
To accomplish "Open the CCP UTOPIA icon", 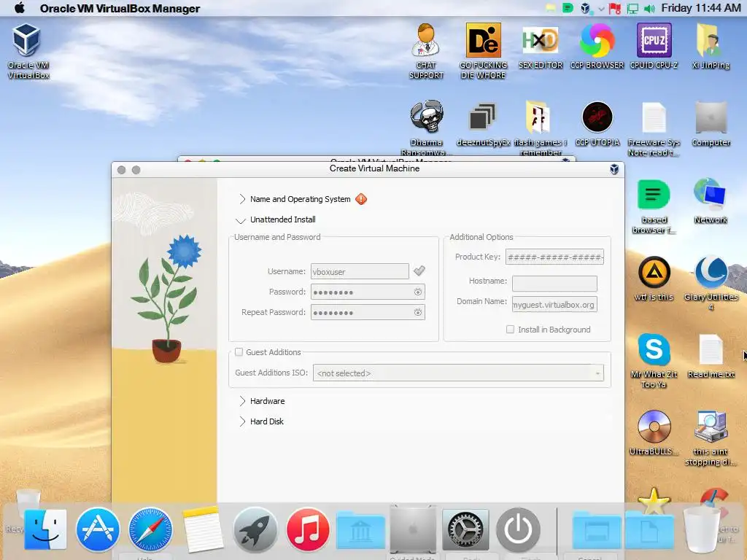I will [597, 122].
